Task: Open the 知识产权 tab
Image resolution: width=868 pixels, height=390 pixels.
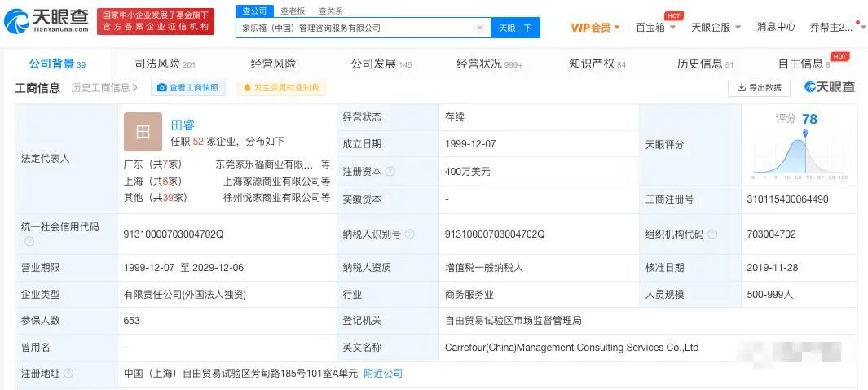Action: tap(597, 64)
